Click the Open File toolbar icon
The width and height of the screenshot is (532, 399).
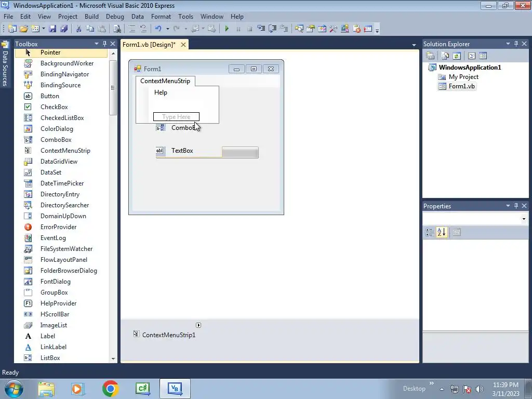pos(24,29)
